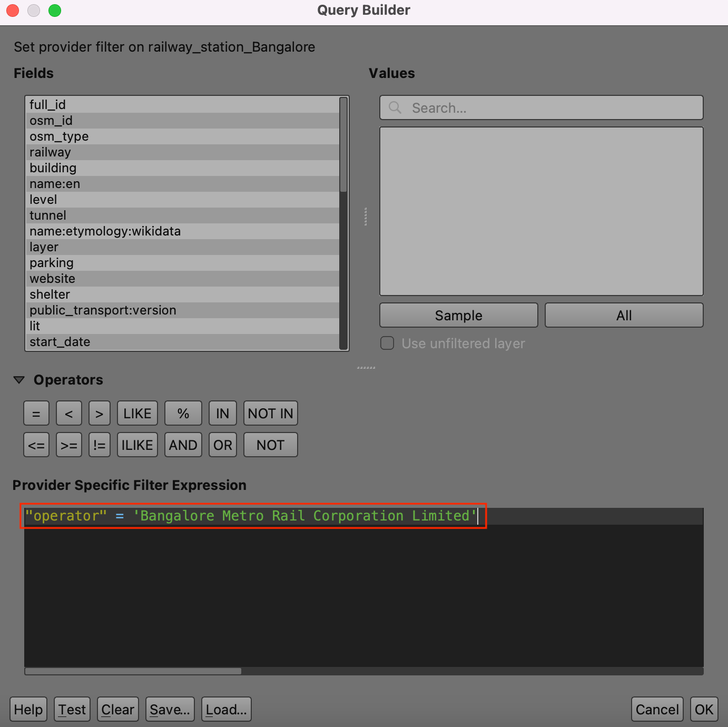Image resolution: width=728 pixels, height=727 pixels.
Task: Select the osm_id field
Action: (182, 121)
